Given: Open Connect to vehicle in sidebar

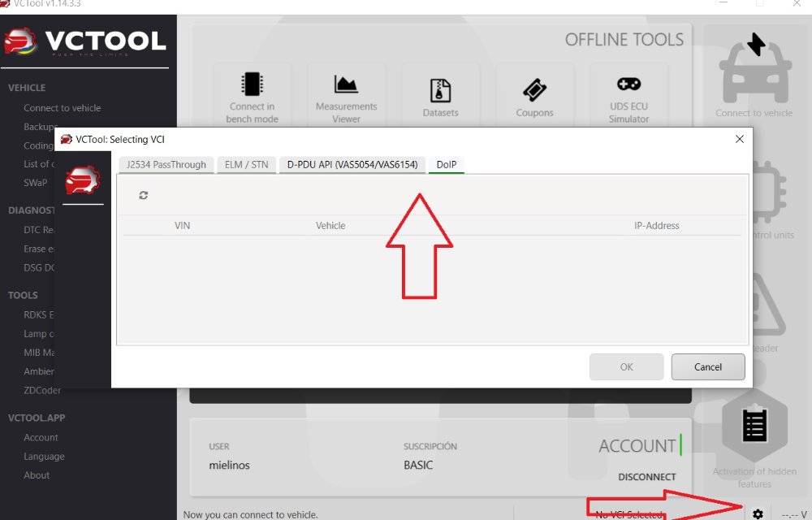Looking at the screenshot, I should 63,108.
